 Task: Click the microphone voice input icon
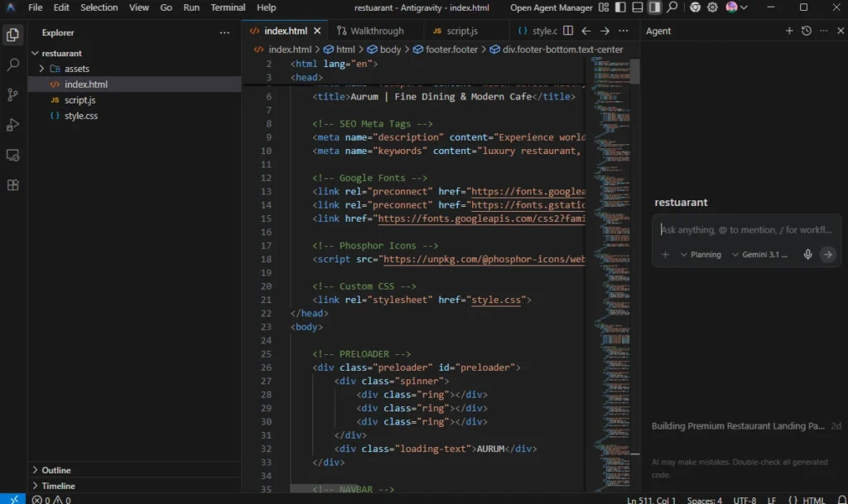coord(807,254)
